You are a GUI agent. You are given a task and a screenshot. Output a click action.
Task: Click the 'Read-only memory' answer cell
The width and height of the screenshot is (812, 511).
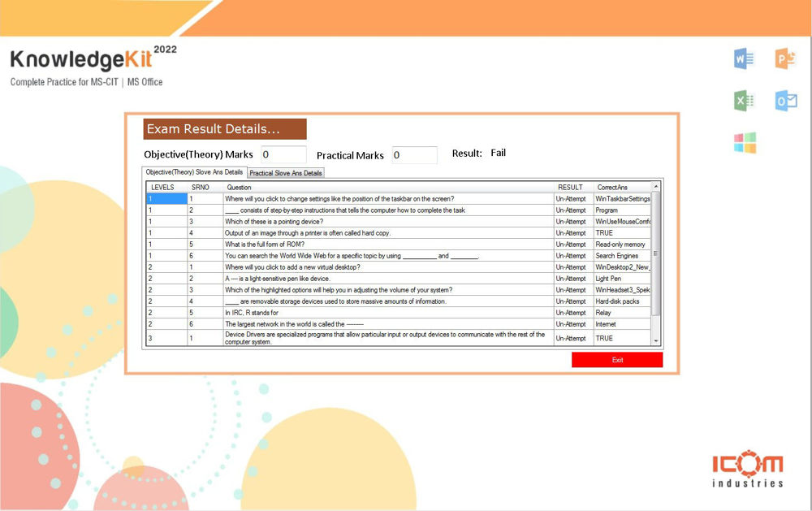[x=622, y=244]
